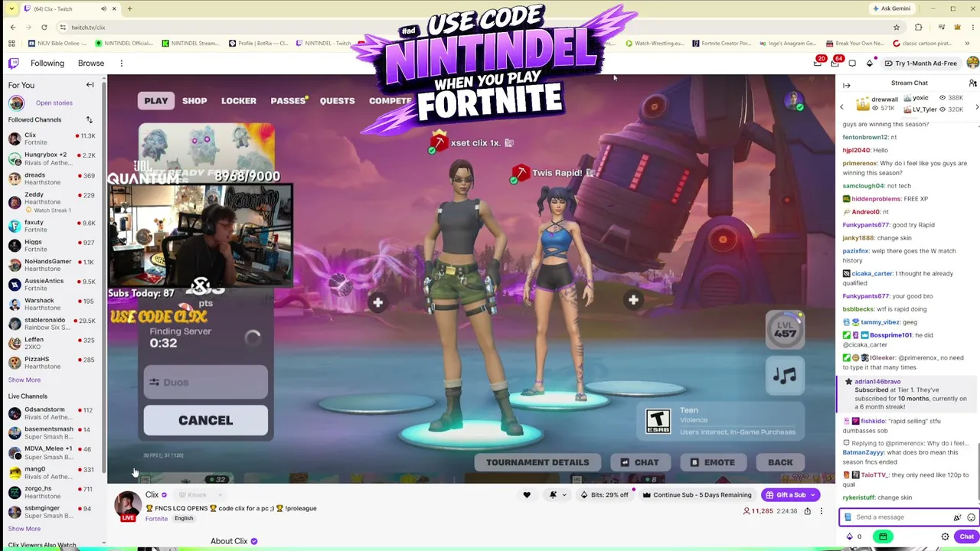Share the Clix stream
The image size is (980, 551).
point(807,511)
